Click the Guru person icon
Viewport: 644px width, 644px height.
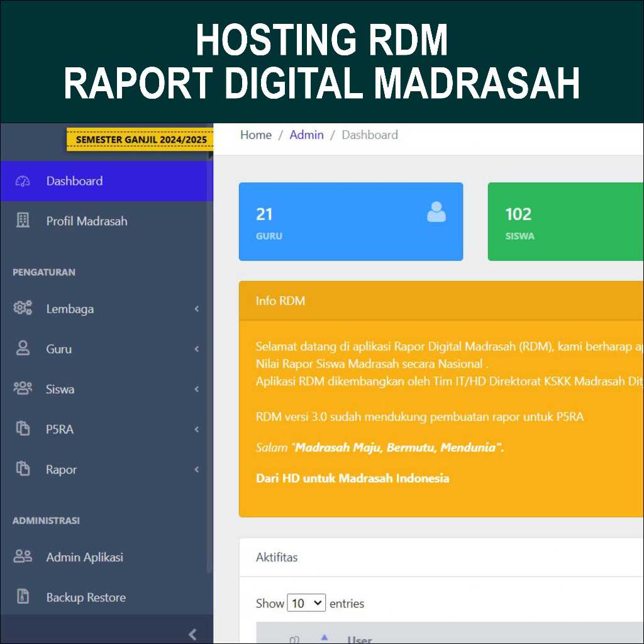[23, 348]
